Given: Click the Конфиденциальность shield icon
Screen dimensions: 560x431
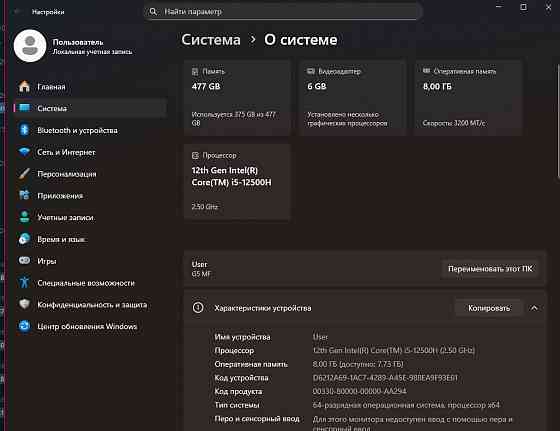Looking at the screenshot, I should (x=24, y=304).
